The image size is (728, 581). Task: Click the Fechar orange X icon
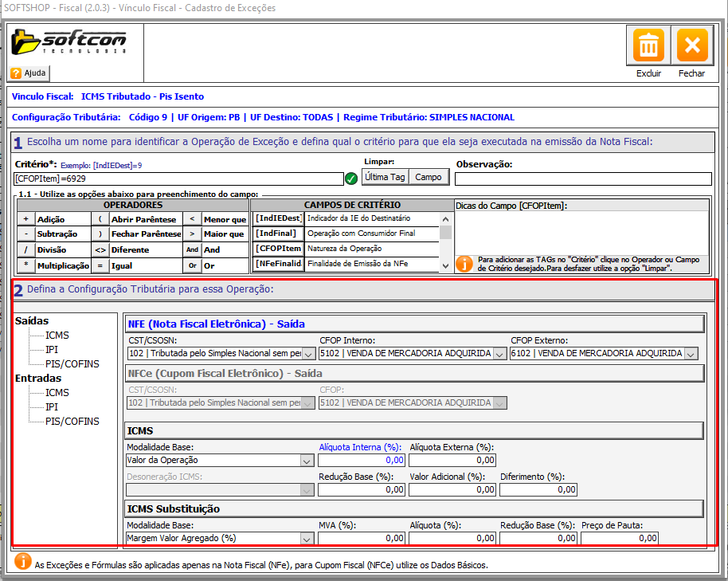click(x=691, y=45)
